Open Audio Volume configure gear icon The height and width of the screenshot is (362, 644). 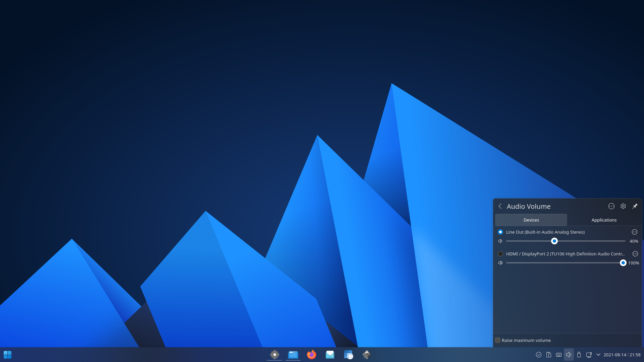(623, 206)
